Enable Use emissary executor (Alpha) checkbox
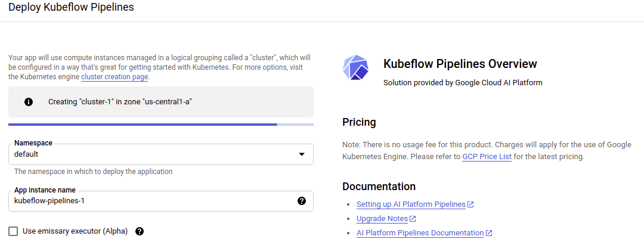Image resolution: width=644 pixels, height=242 pixels. [x=13, y=231]
